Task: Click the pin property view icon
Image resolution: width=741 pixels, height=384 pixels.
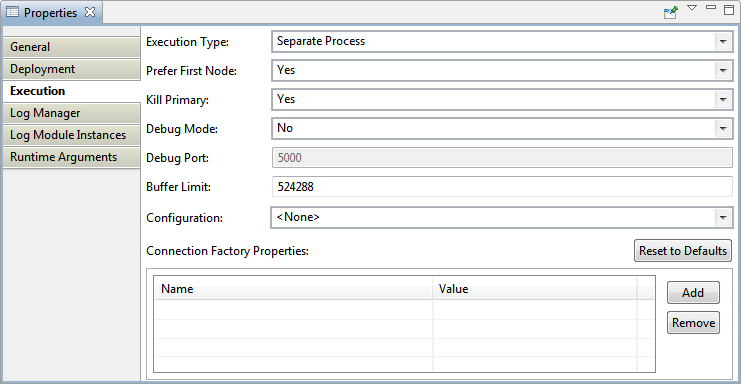Action: (x=671, y=12)
